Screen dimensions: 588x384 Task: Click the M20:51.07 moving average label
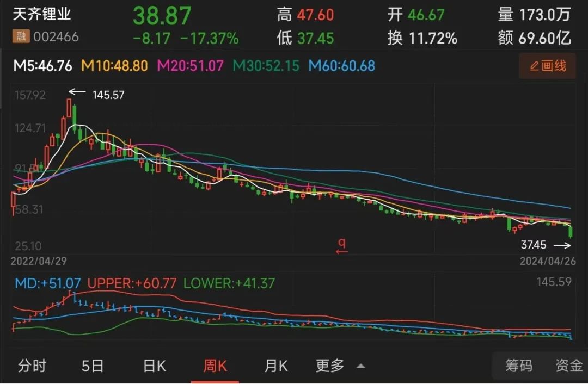pos(190,66)
